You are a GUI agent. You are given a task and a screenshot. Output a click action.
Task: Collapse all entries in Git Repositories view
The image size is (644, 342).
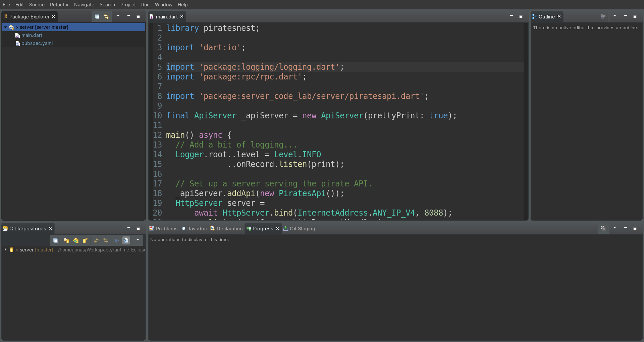click(x=55, y=240)
